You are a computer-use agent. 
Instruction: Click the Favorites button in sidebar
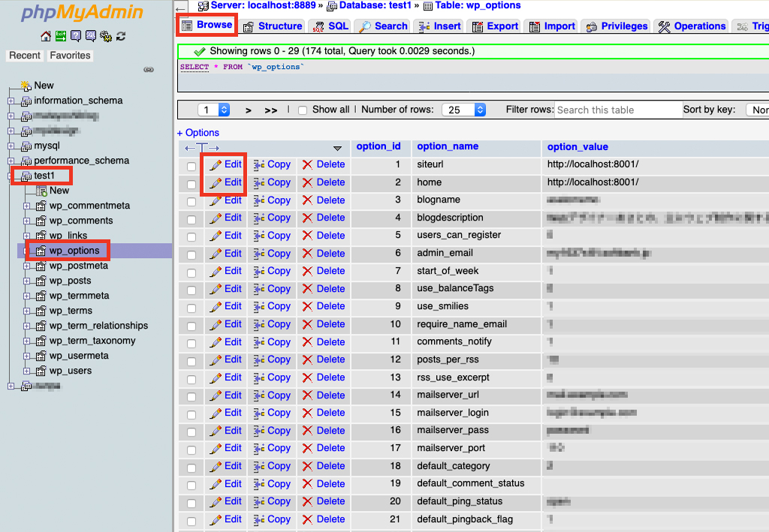pos(70,56)
